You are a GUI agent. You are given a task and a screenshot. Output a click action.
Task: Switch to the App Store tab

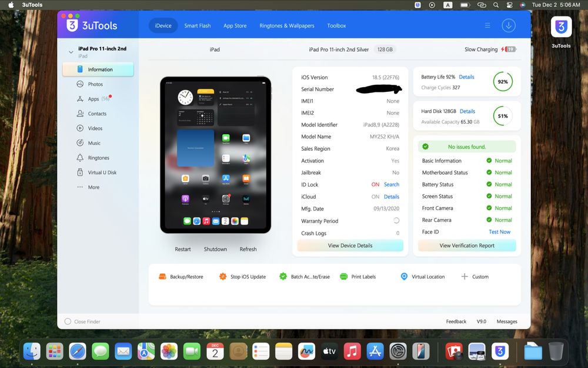235,25
